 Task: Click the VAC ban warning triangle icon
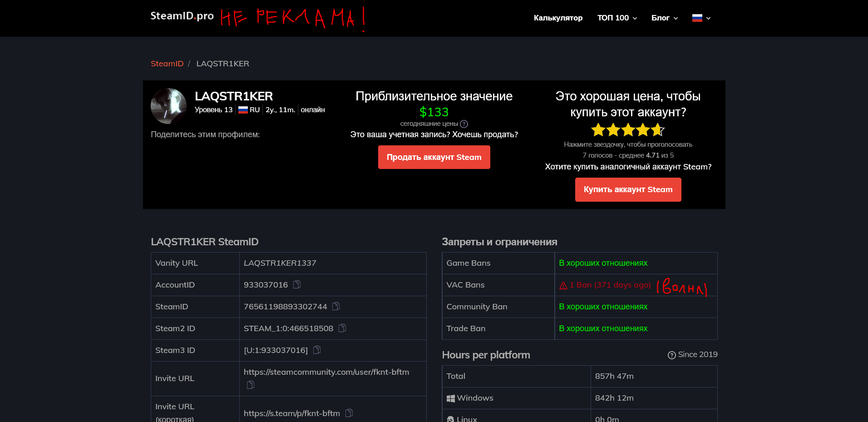(563, 285)
